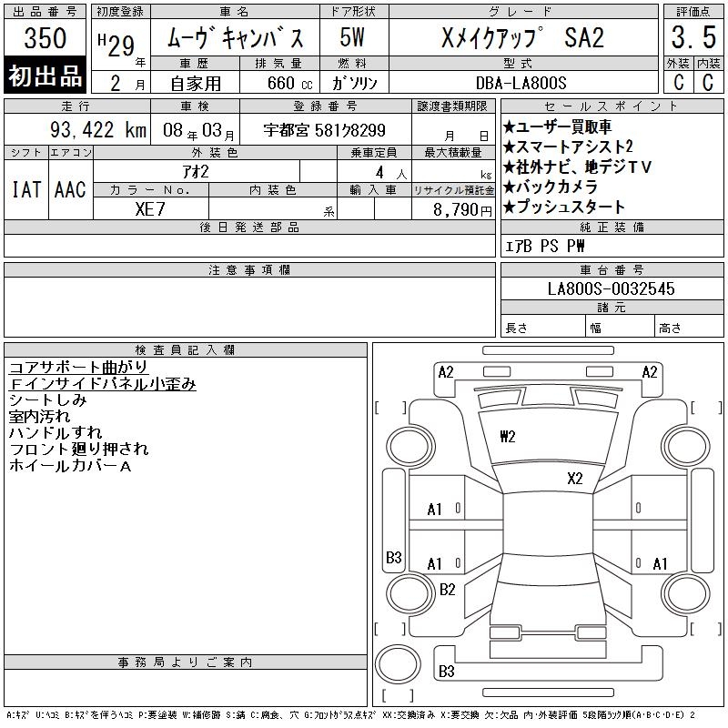Select sales point ★社外ナビ、地デジTV

[x=578, y=167]
